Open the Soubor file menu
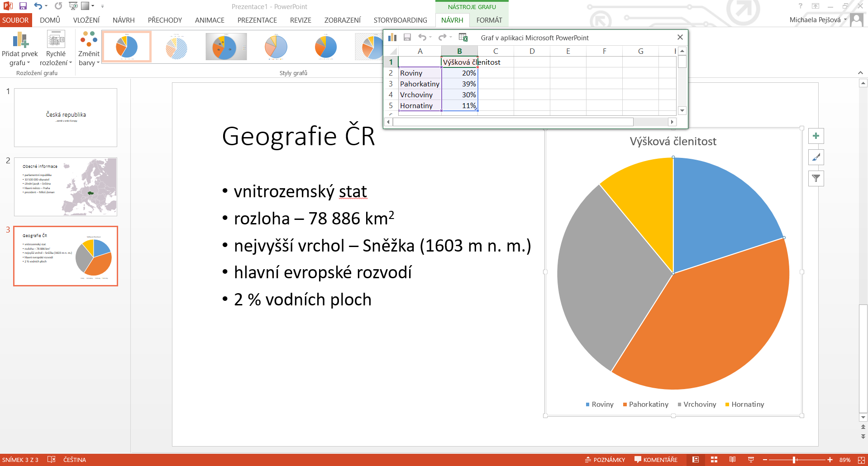 [15, 20]
